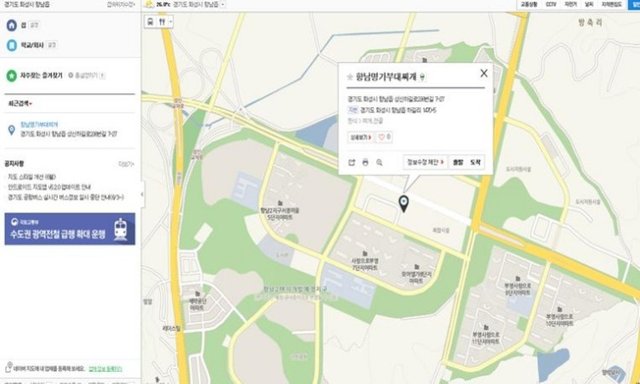Viewport: 640px width, 384px height.
Task: Click the 도착 arrival button
Action: [x=475, y=162]
